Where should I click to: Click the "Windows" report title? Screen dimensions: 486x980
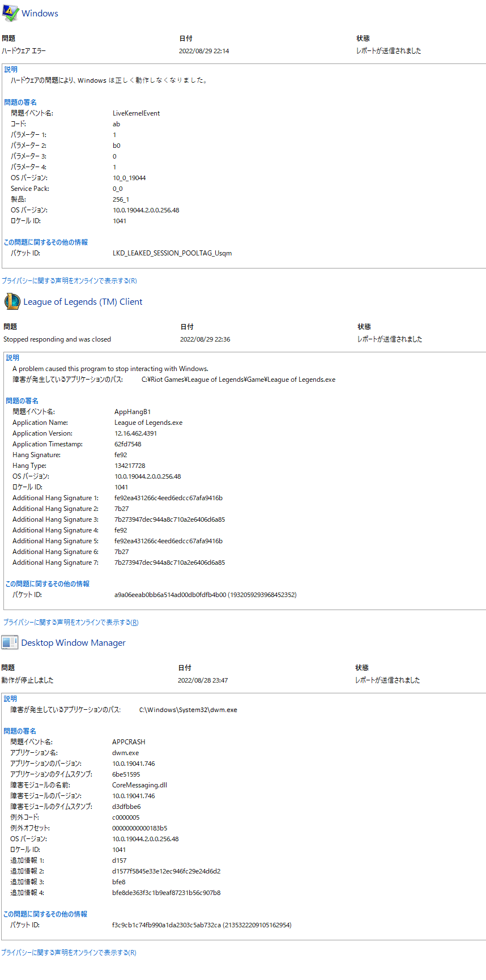point(40,13)
